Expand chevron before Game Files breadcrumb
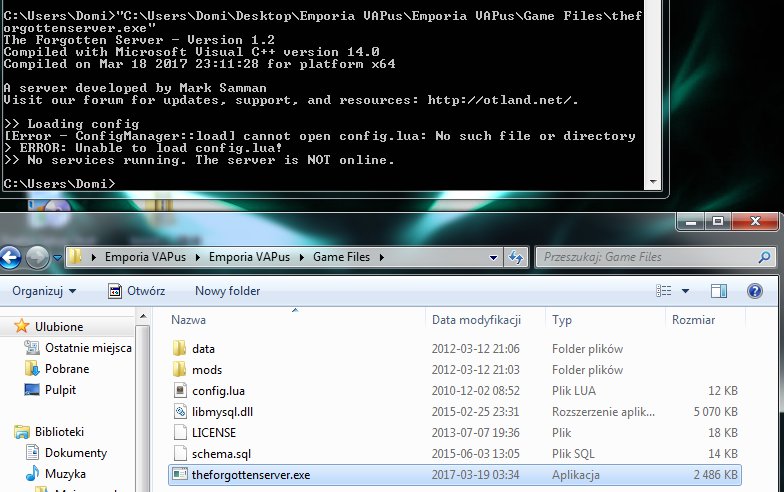The width and height of the screenshot is (784, 492). 302,258
